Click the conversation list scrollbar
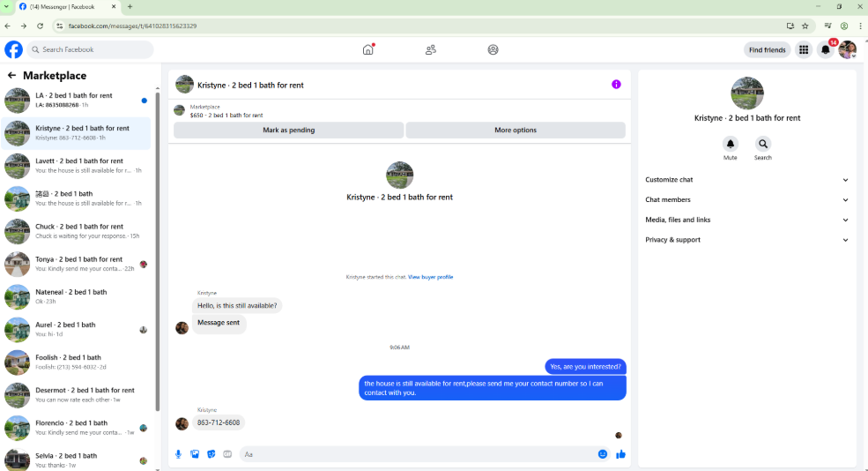 pyautogui.click(x=158, y=252)
